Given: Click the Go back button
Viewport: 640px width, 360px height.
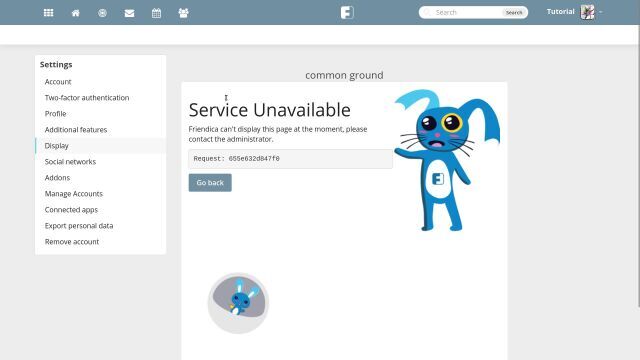Looking at the screenshot, I should [210, 182].
